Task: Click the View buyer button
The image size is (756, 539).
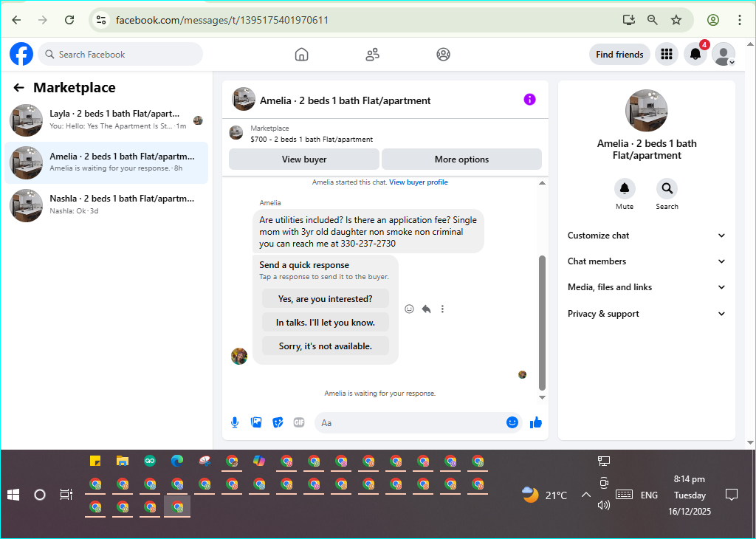Action: point(304,159)
